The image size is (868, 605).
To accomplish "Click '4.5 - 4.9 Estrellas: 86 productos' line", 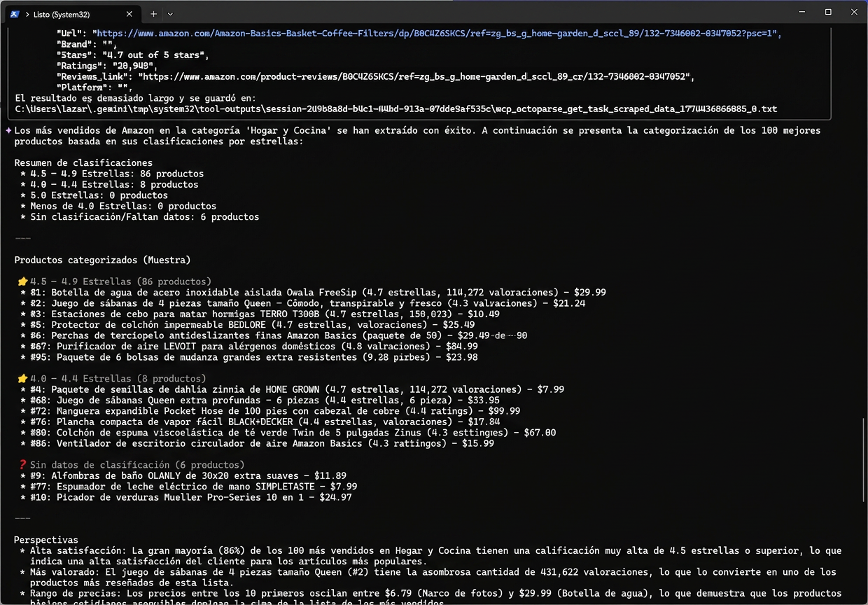I will tap(112, 174).
